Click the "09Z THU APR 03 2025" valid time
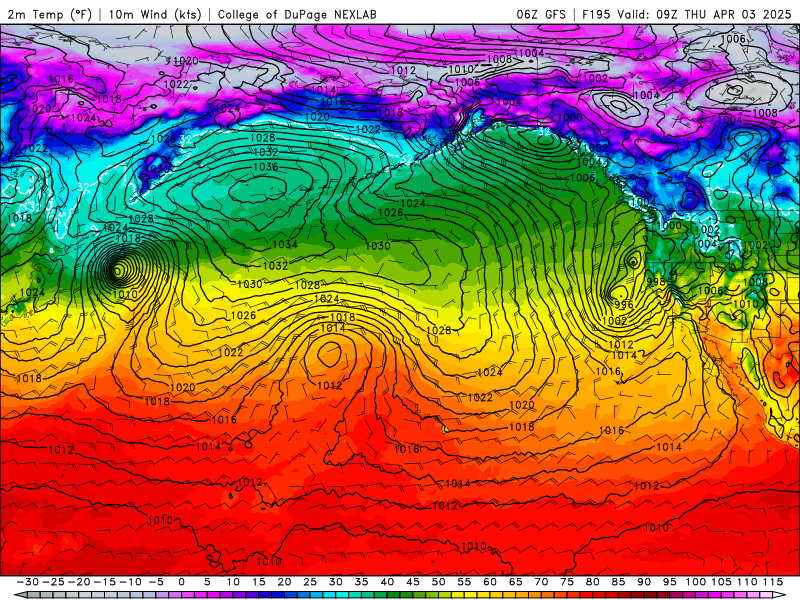This screenshot has width=800, height=600. tap(723, 14)
